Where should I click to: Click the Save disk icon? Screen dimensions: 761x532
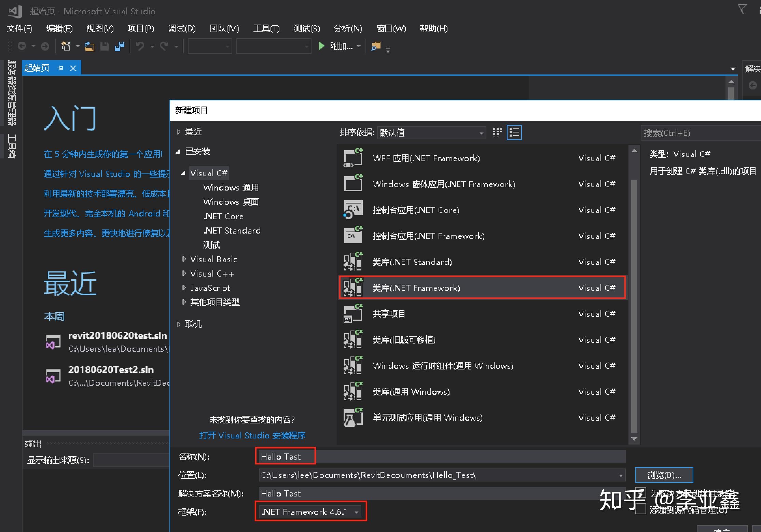(105, 46)
